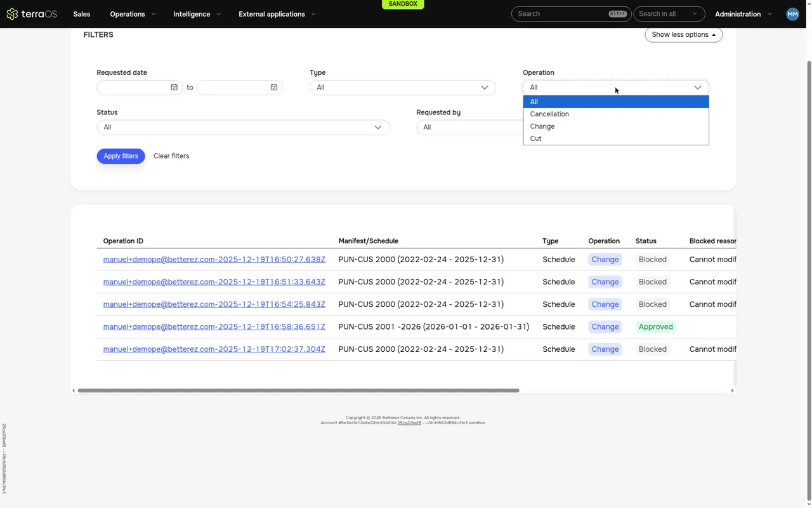Click Change badge in 16:58:36 row
The image size is (812, 508).
tap(605, 327)
